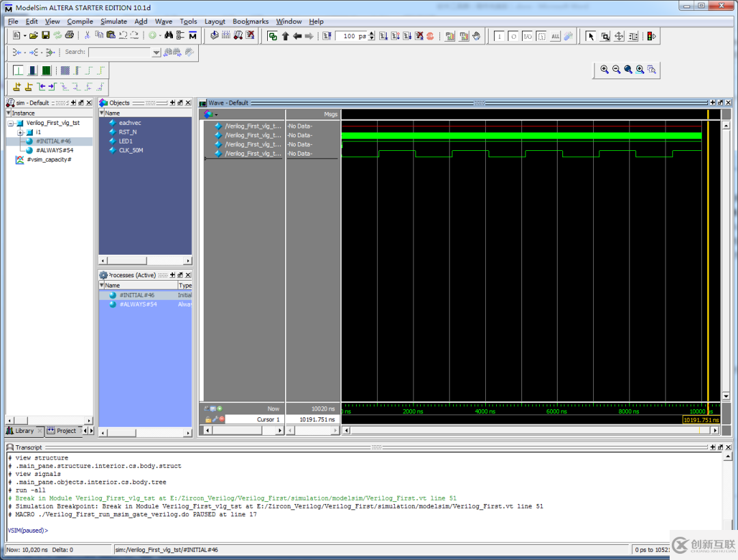Click the Print icon in the toolbar
The image size is (738, 560).
(x=69, y=36)
